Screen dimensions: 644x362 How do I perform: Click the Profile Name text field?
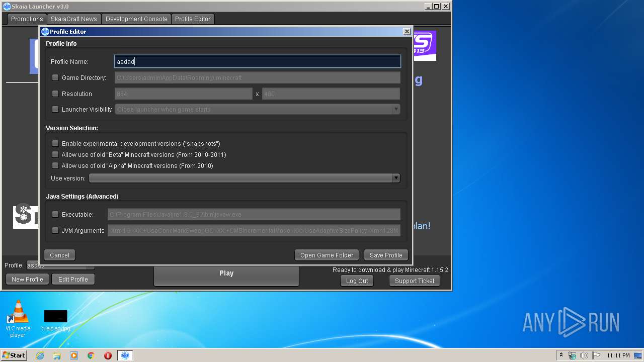[258, 61]
